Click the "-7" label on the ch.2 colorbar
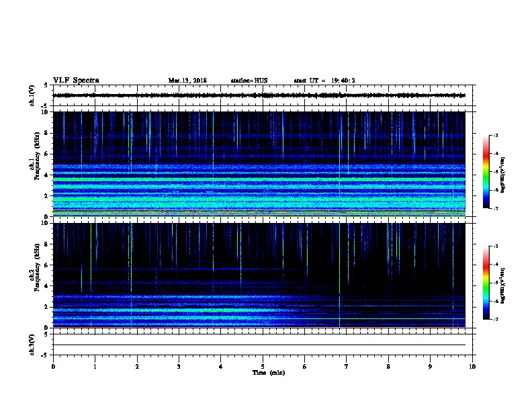This screenshot has height=411, width=532. coord(495,320)
